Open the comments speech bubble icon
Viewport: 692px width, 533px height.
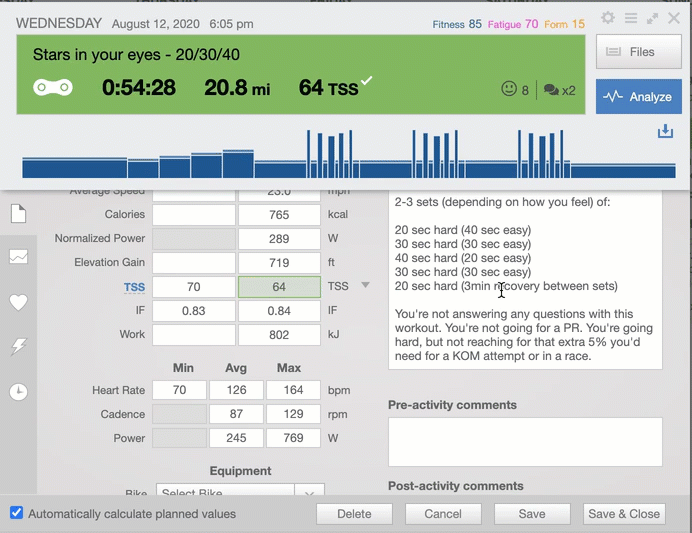(x=551, y=90)
